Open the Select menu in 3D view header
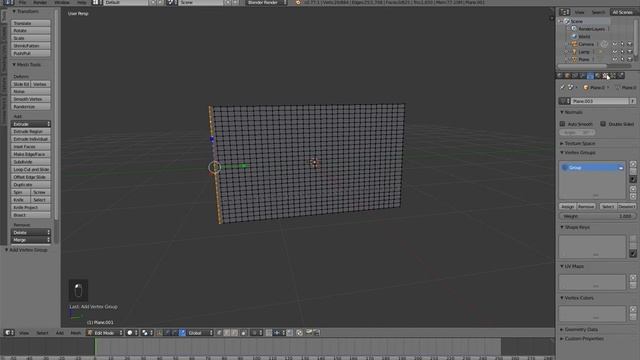The image size is (640, 360). pyautogui.click(x=42, y=333)
